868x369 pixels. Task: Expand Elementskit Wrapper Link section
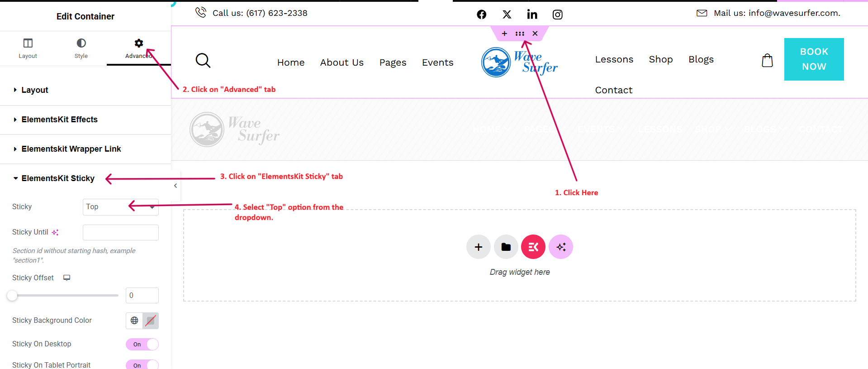click(85, 149)
